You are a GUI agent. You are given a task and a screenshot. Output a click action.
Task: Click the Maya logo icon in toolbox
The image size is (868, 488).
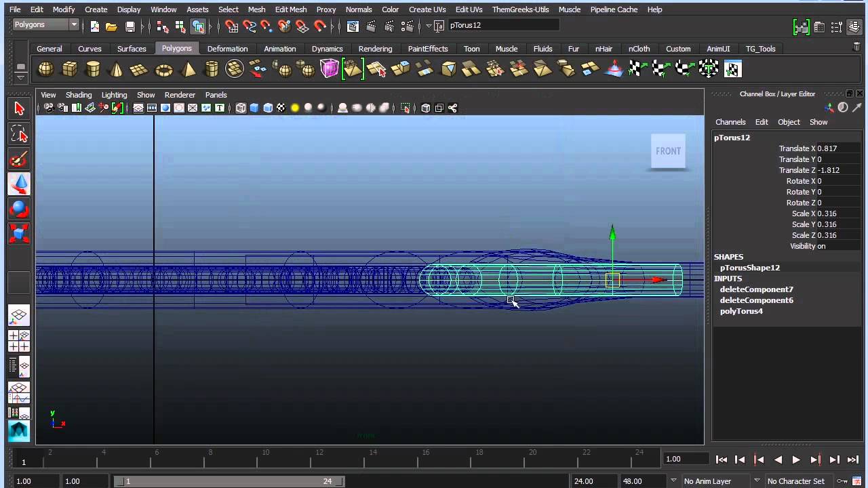click(19, 430)
